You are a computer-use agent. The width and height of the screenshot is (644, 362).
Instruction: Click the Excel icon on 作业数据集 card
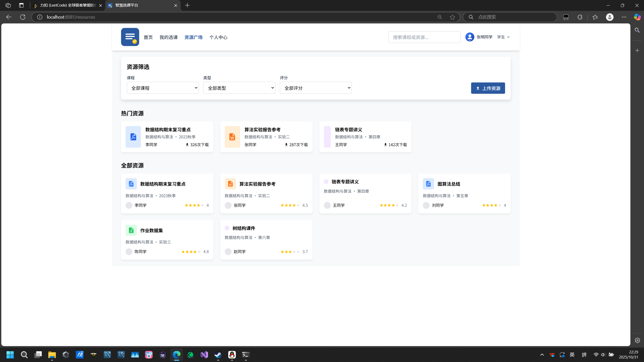pyautogui.click(x=131, y=230)
